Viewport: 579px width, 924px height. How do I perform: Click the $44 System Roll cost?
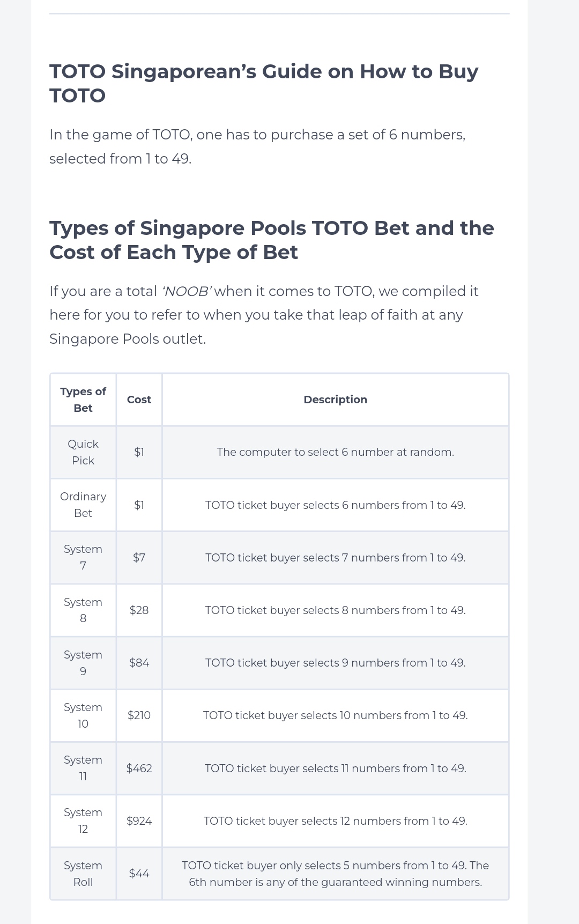tap(139, 874)
